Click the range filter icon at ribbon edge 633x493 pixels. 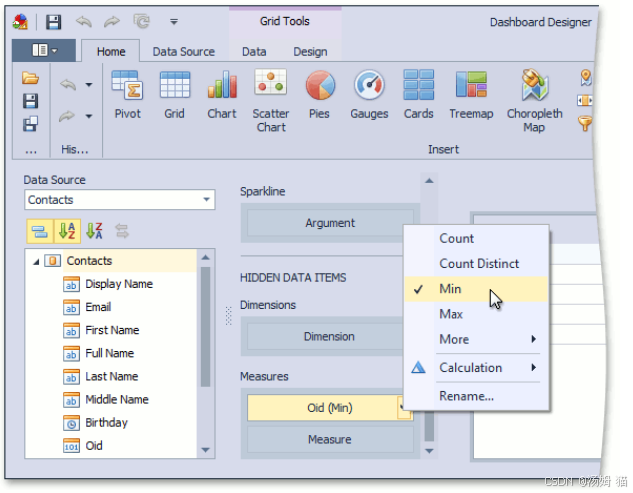point(585,100)
